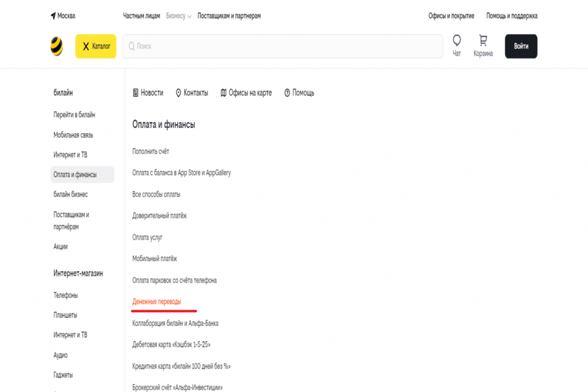Select билайн бизнес in sidebar

pyautogui.click(x=71, y=194)
